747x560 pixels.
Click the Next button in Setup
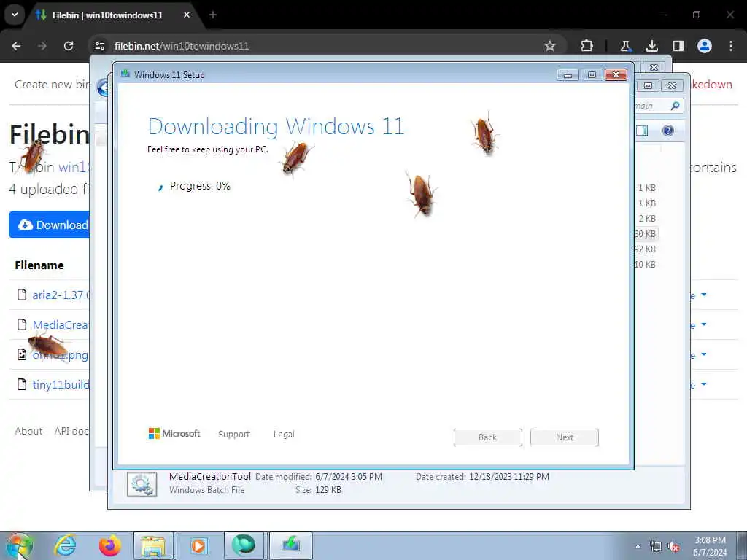(x=565, y=437)
